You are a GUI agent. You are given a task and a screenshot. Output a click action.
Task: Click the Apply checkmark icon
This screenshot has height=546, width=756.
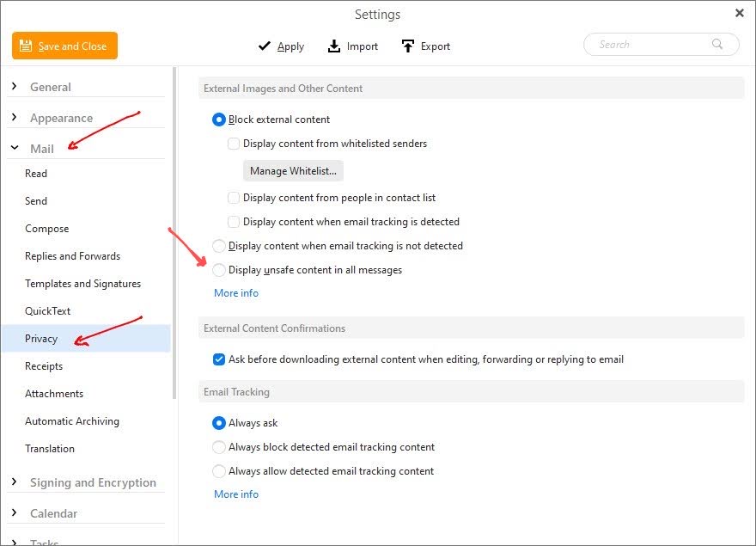click(265, 46)
